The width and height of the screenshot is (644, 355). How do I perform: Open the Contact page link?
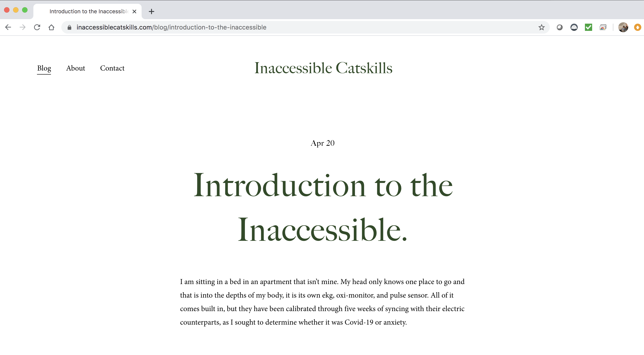pos(112,68)
